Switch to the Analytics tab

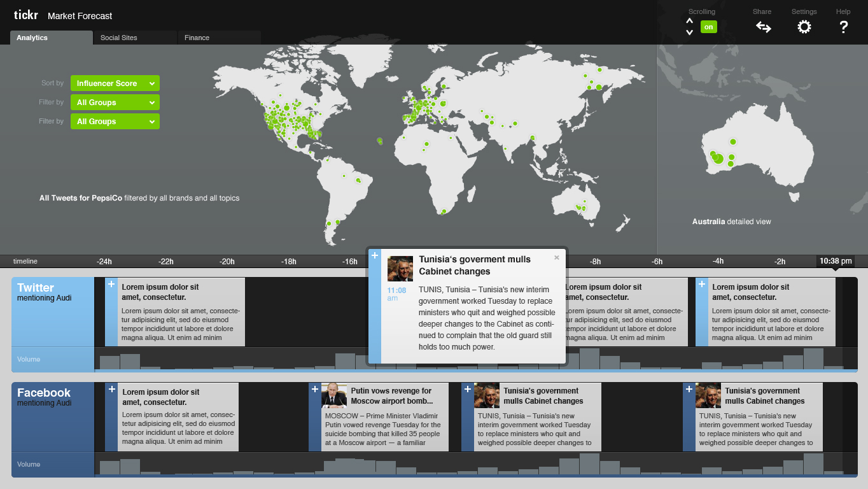coord(52,38)
